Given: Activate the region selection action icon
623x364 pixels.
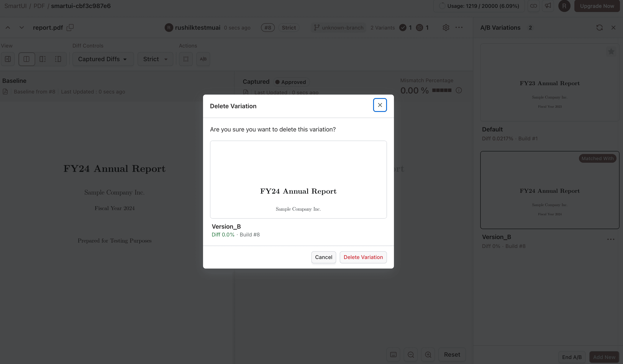Looking at the screenshot, I should 186,59.
